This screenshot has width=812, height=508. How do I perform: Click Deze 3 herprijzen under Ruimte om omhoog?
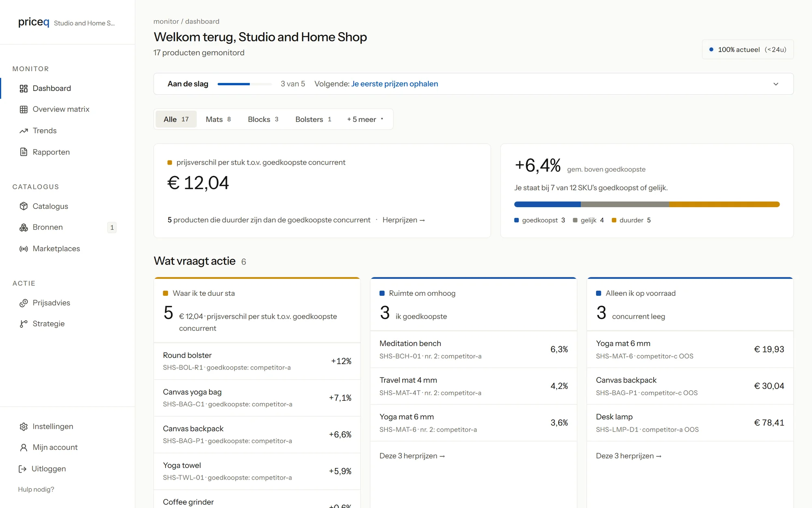coord(412,456)
